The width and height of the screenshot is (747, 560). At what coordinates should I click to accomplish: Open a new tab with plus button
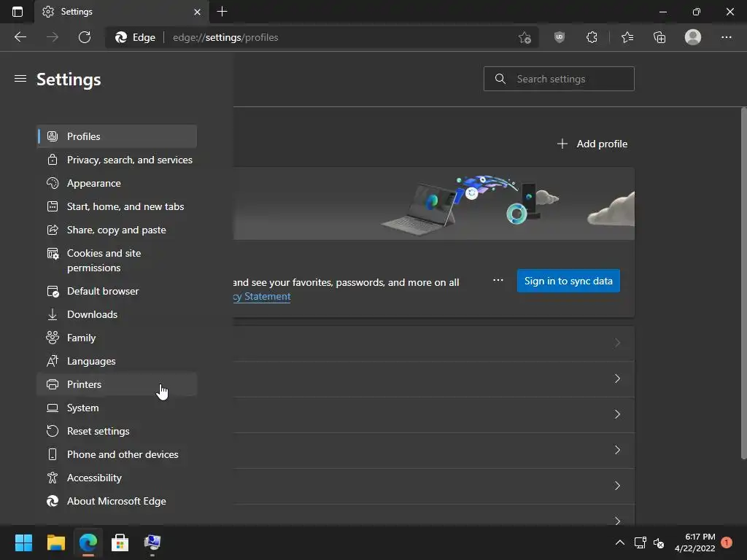(x=222, y=12)
